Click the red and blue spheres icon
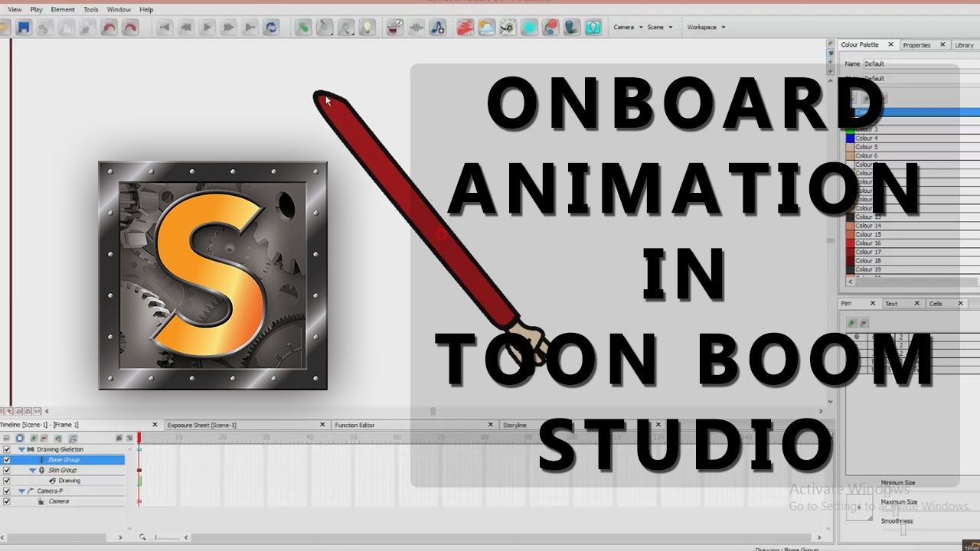 coord(550,28)
